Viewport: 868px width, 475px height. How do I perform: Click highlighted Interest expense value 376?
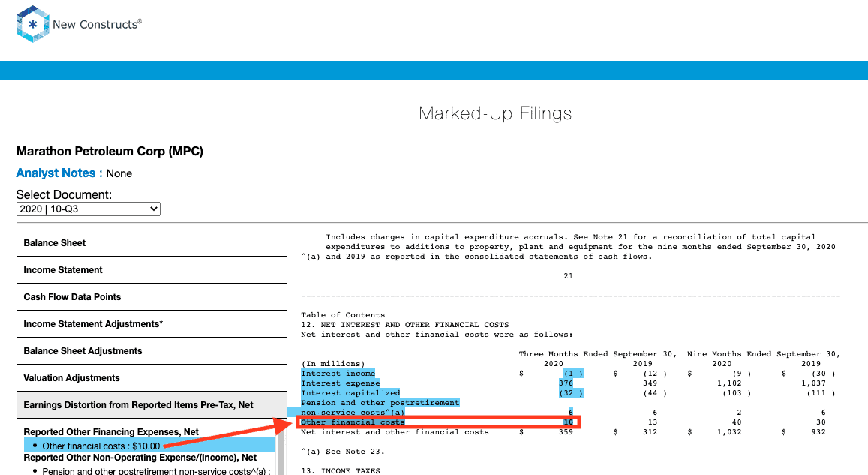pyautogui.click(x=566, y=383)
